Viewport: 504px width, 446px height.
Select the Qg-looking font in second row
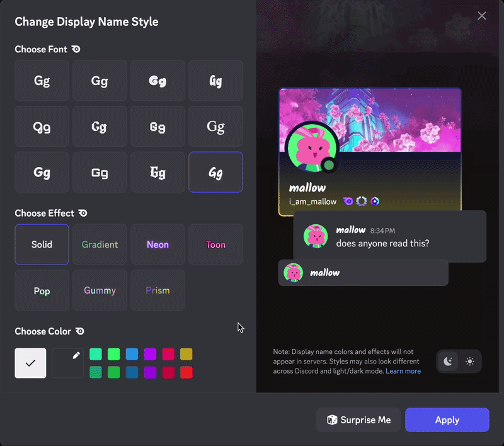pyautogui.click(x=42, y=127)
